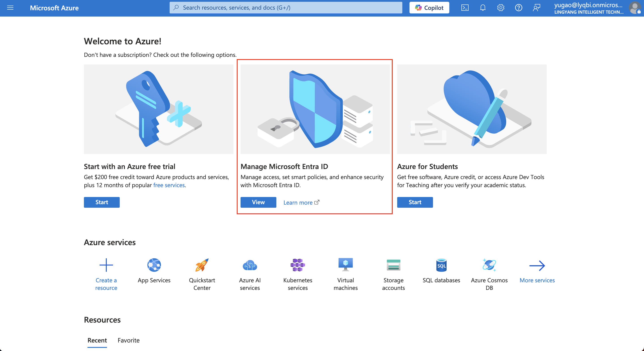Expand the hamburger portal menu
Screen dimensions: 644x351
coord(10,8)
